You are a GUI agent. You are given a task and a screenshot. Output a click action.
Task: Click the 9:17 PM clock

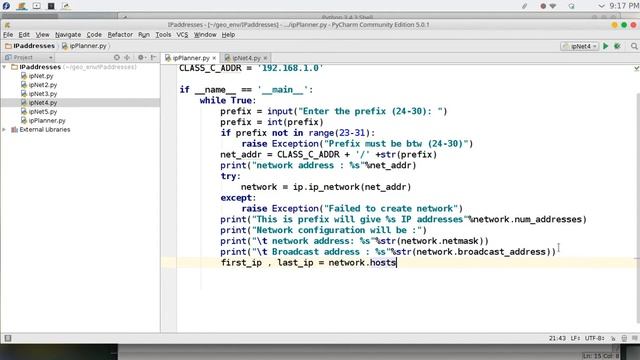click(x=624, y=6)
